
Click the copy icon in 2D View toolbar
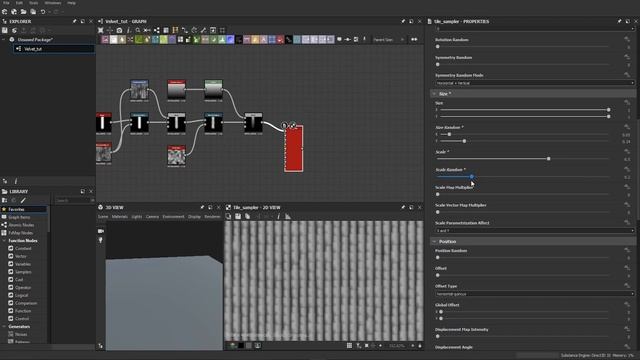pyautogui.click(x=247, y=216)
